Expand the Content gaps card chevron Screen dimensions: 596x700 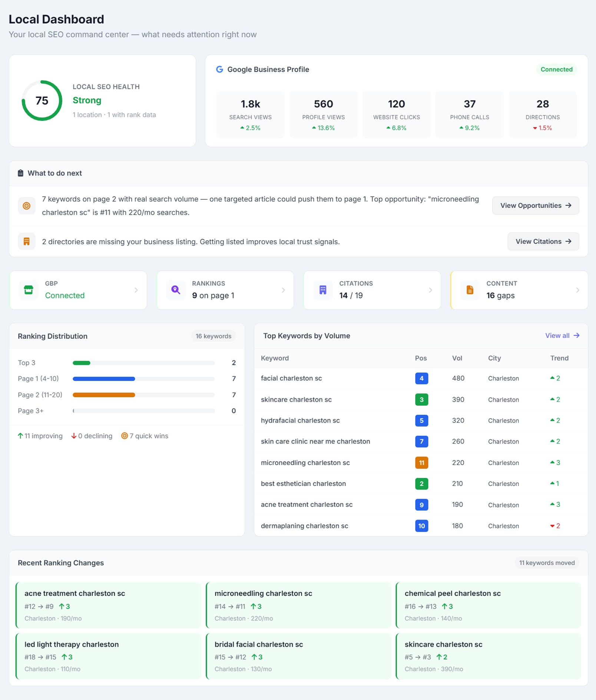tap(577, 290)
